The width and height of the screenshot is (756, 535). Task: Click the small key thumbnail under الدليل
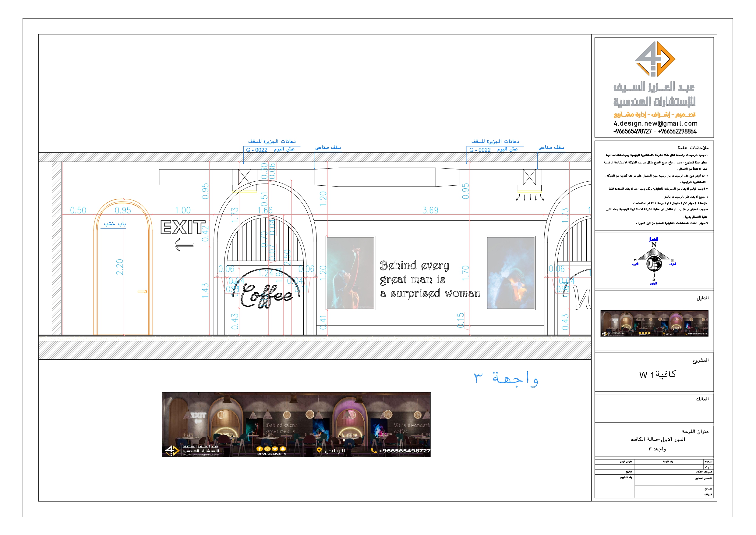tap(654, 323)
